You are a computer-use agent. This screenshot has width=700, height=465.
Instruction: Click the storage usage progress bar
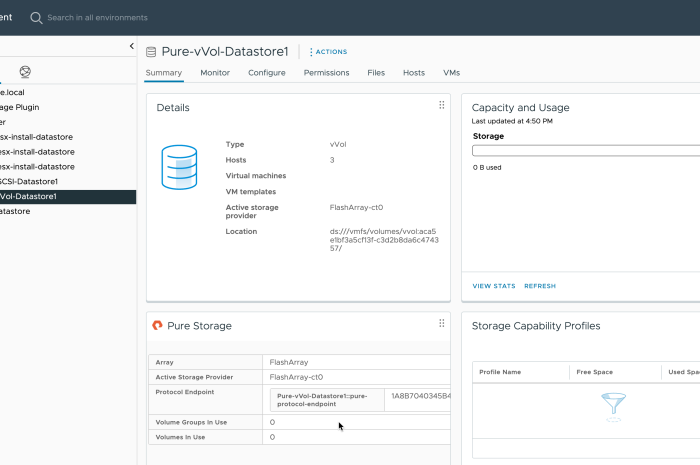coord(585,151)
